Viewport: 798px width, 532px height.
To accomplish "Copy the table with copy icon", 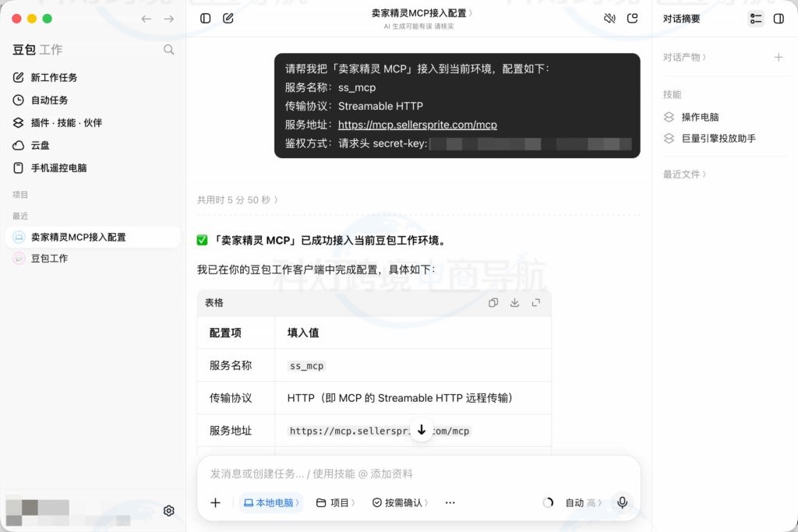I will click(493, 303).
